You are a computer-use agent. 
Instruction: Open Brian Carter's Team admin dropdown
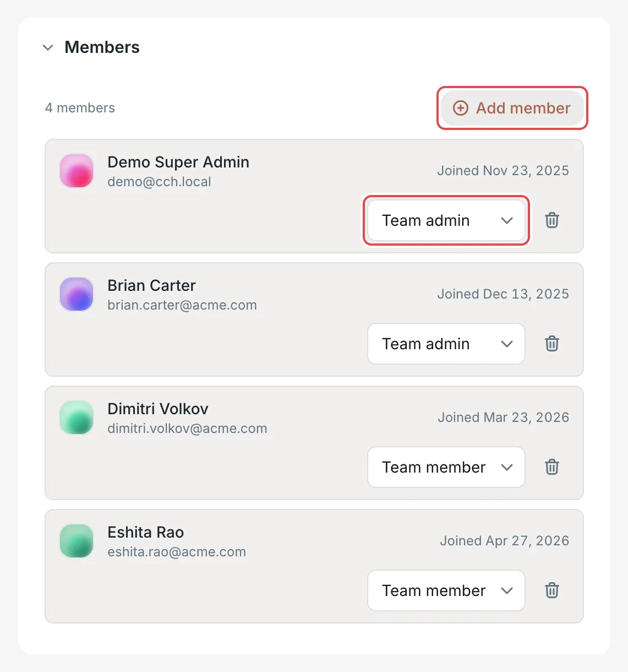(x=446, y=344)
